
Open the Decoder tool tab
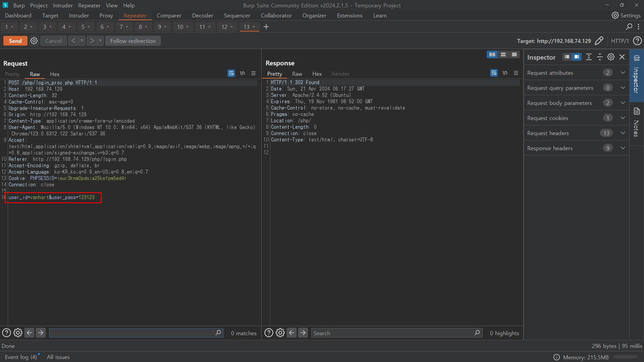point(202,15)
